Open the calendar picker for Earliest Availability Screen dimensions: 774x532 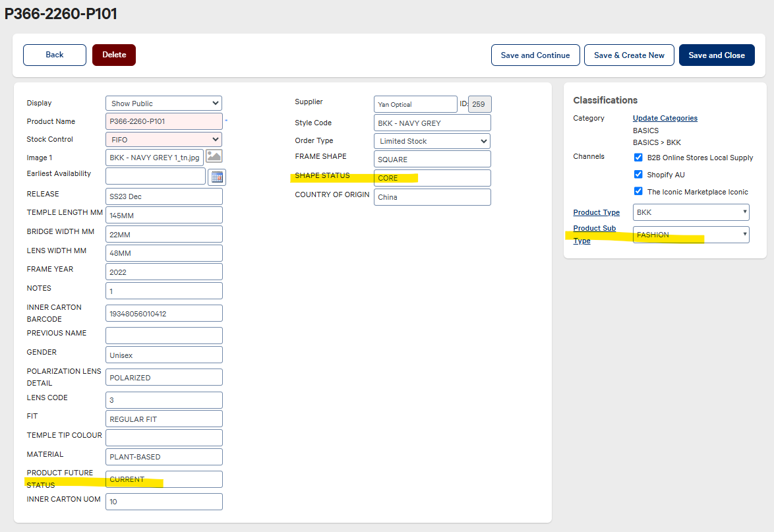[217, 177]
